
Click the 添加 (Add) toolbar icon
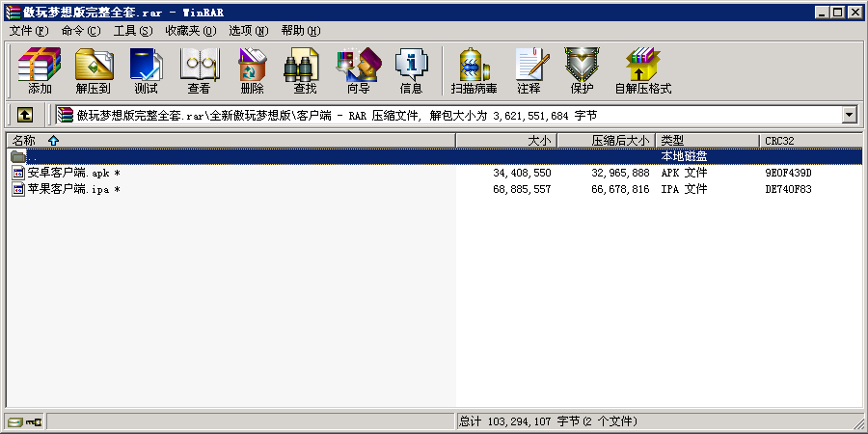(40, 70)
